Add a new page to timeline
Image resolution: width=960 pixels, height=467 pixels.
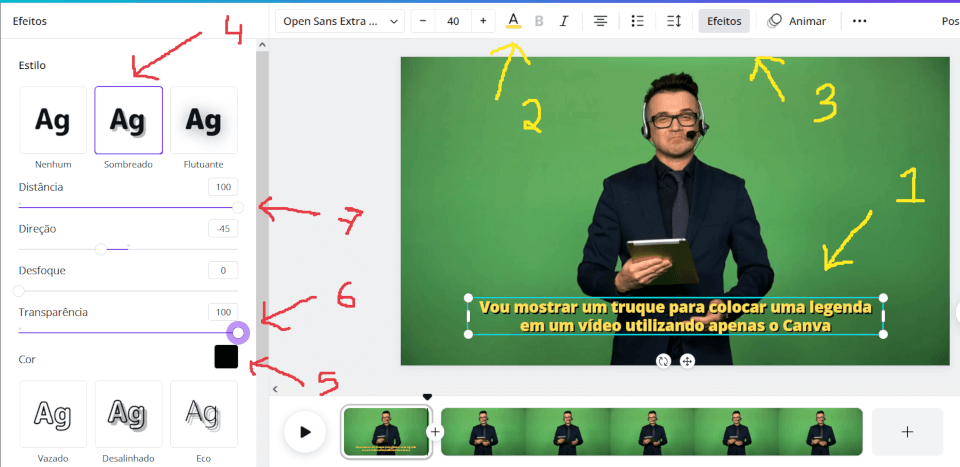(x=907, y=432)
